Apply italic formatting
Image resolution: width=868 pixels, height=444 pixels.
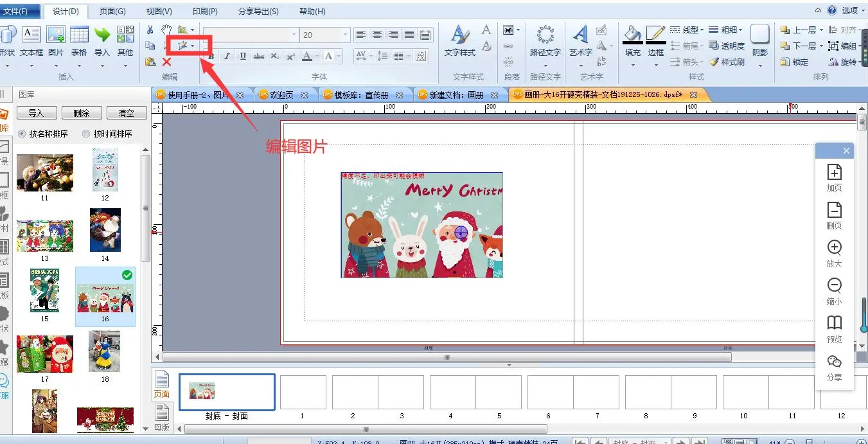tap(227, 57)
